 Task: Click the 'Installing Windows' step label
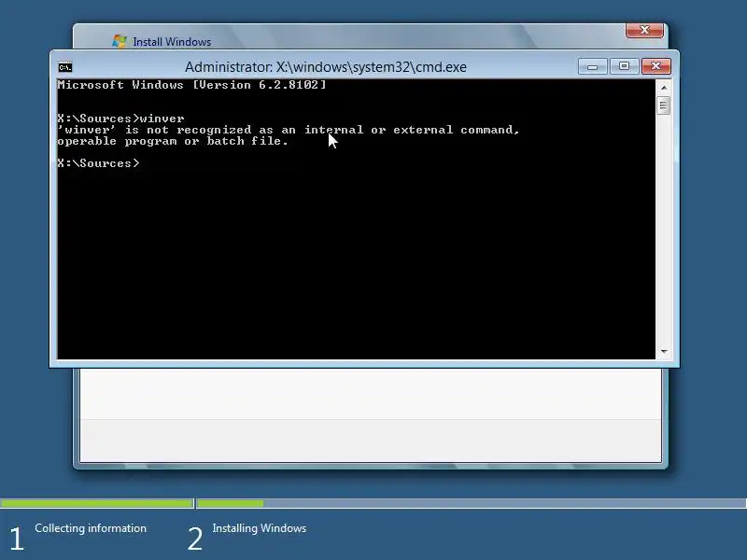pyautogui.click(x=260, y=528)
